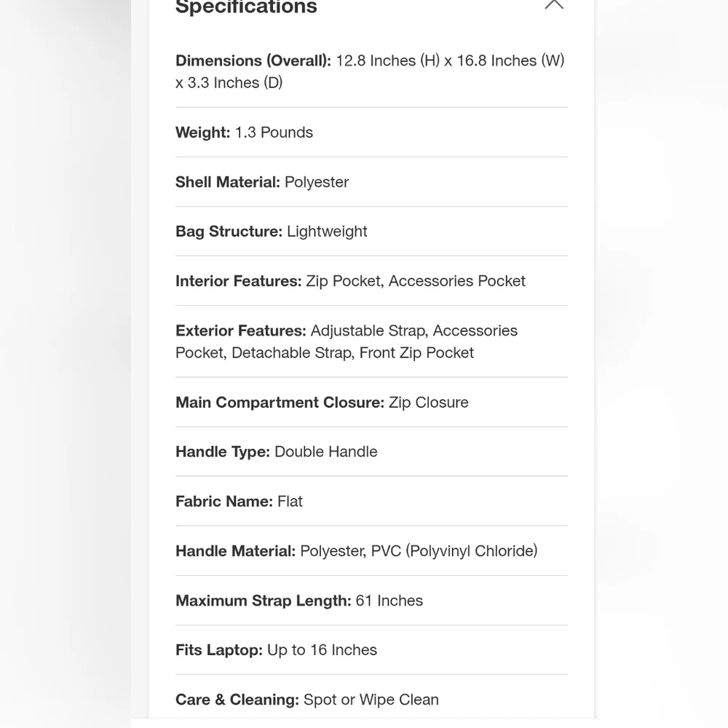The image size is (728, 728).
Task: Click the 'PVC (Polyvinyl Chloride)' text
Action: [x=454, y=551]
